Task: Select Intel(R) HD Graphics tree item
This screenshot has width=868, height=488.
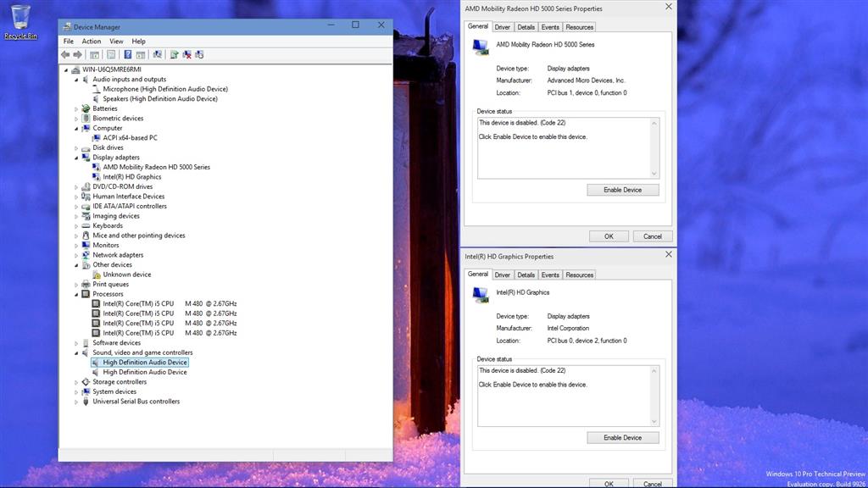Action: [131, 177]
